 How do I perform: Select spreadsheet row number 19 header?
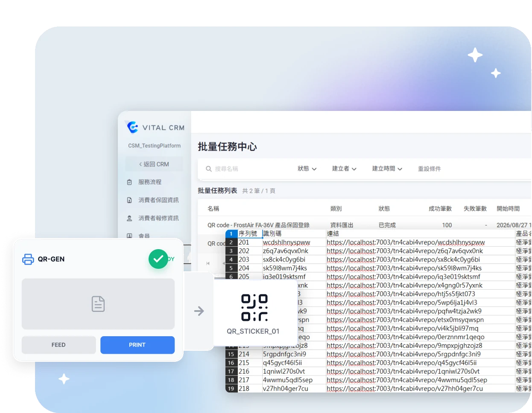click(x=231, y=389)
